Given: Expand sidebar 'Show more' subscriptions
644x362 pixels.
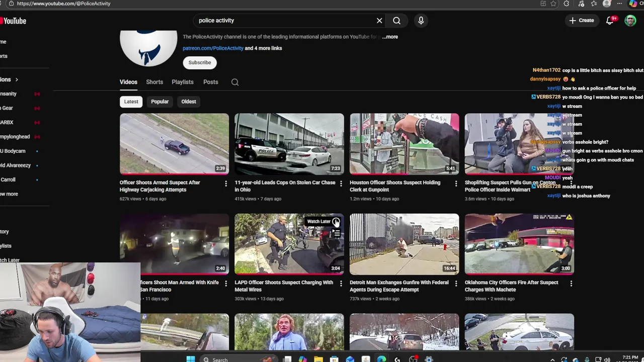Looking at the screenshot, I should tap(9, 194).
